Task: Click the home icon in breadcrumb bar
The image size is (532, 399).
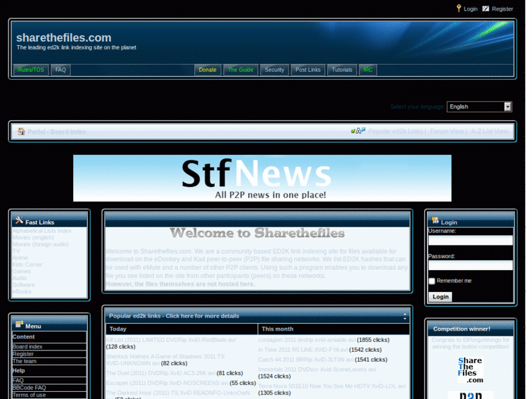Action: point(21,131)
